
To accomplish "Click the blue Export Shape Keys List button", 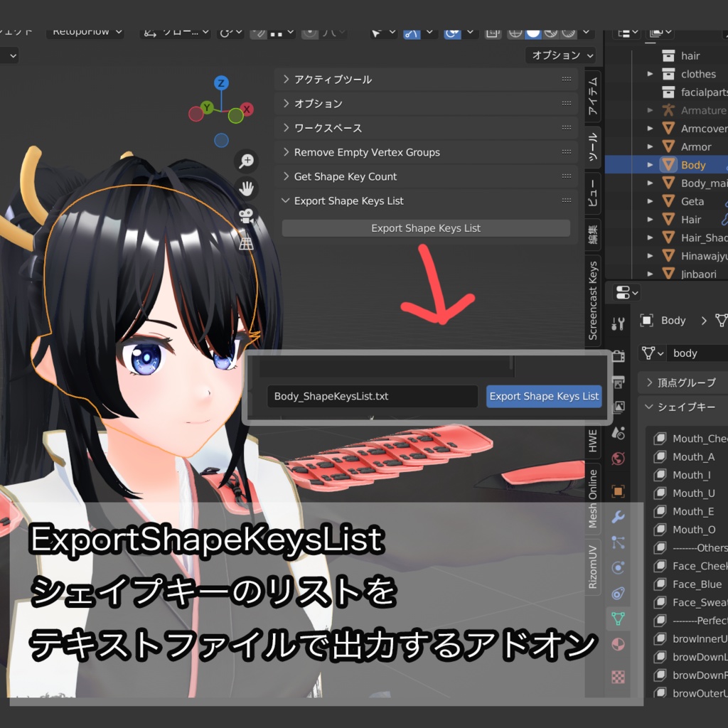I will [544, 396].
